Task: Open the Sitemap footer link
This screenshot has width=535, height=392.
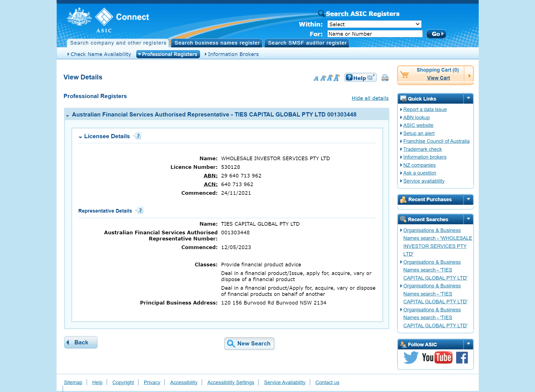Action: (x=73, y=383)
